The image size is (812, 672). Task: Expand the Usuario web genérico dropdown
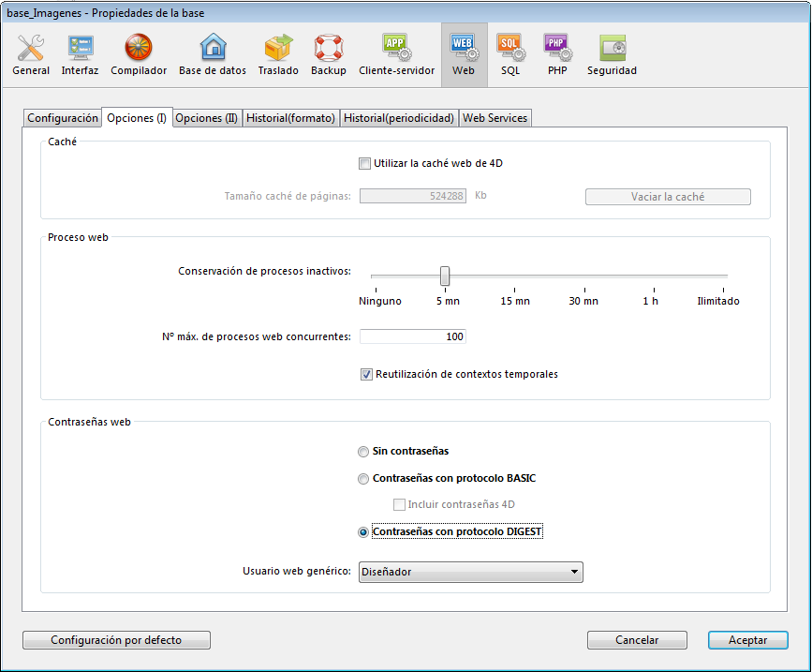pyautogui.click(x=470, y=573)
